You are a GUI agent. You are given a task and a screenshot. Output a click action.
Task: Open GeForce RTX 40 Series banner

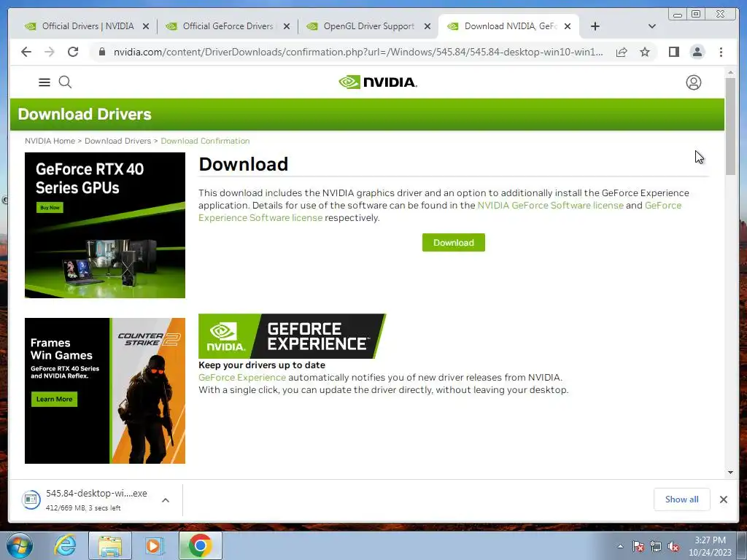coord(105,225)
